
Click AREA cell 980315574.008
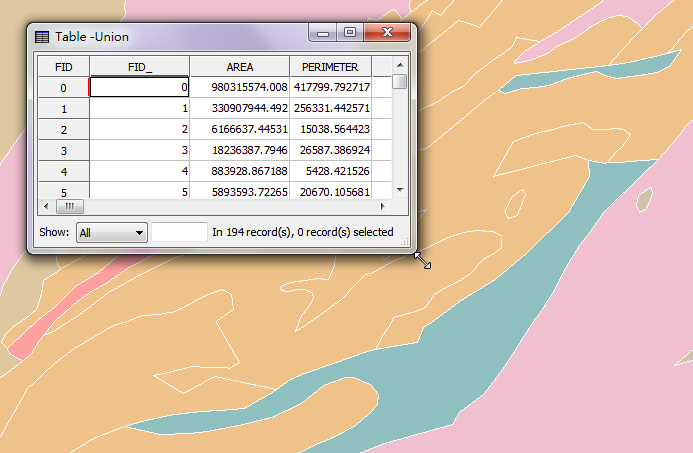point(240,87)
